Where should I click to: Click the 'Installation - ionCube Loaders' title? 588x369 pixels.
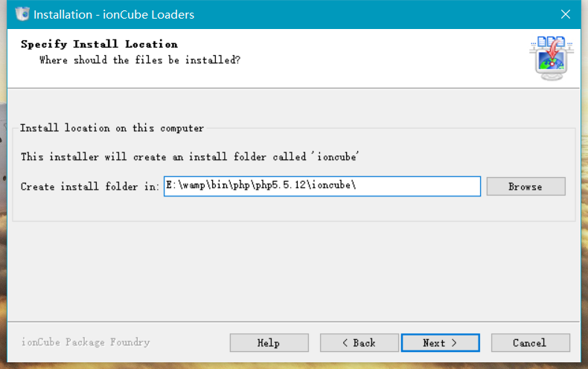click(x=114, y=14)
